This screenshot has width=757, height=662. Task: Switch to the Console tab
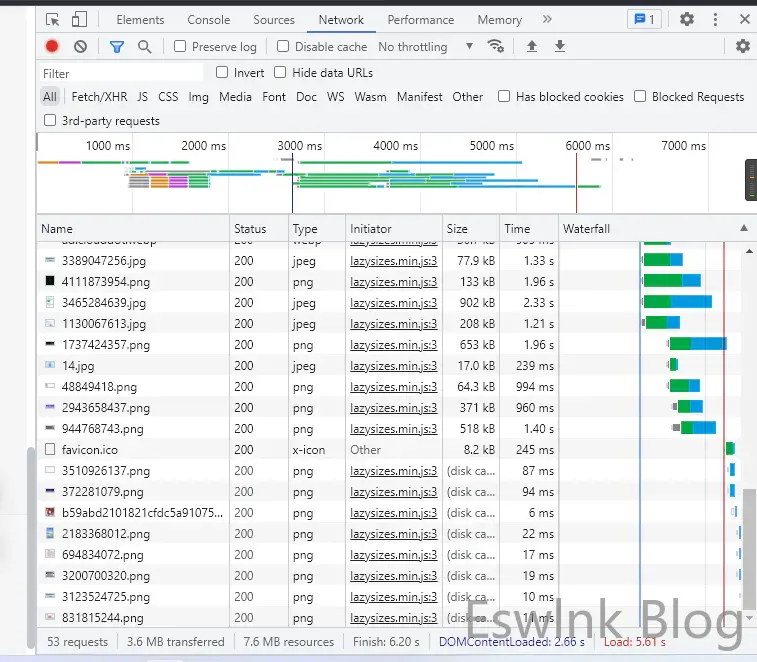click(208, 19)
